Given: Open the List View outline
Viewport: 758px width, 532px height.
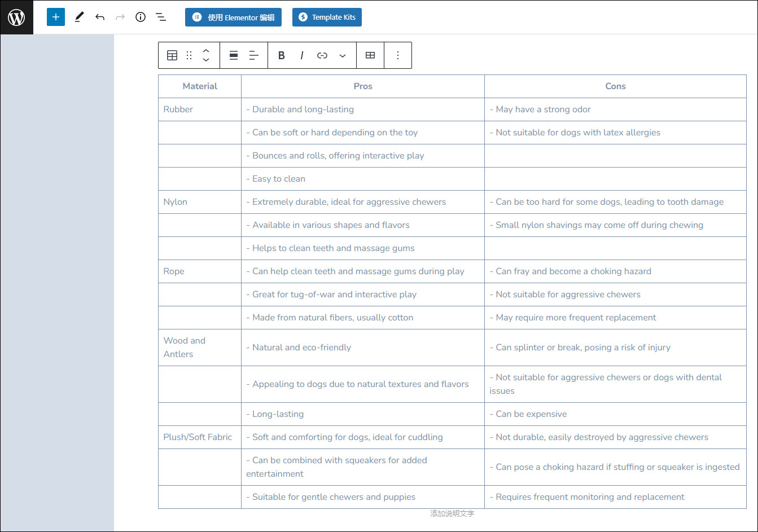Looking at the screenshot, I should pyautogui.click(x=161, y=17).
